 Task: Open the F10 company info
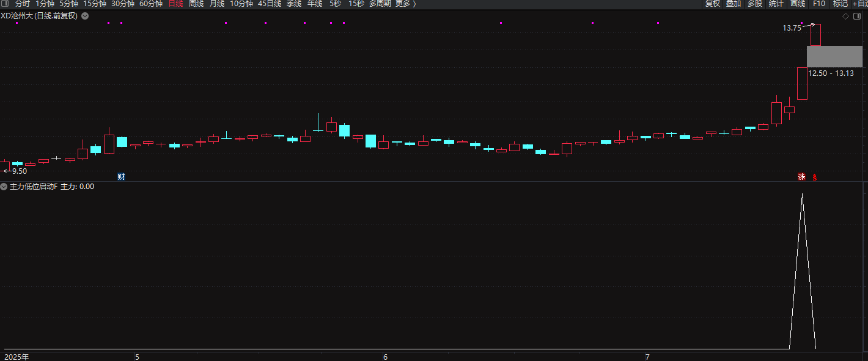click(x=819, y=4)
